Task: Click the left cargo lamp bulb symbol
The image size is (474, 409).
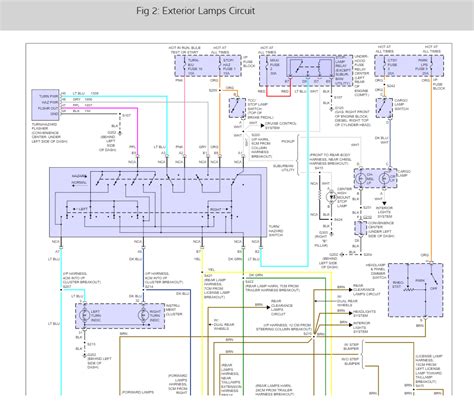Action: point(360,178)
